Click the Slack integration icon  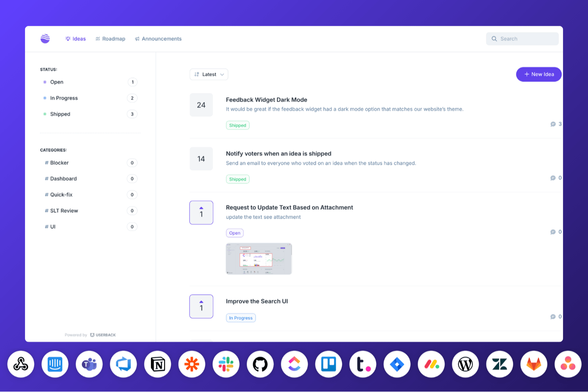pyautogui.click(x=226, y=364)
